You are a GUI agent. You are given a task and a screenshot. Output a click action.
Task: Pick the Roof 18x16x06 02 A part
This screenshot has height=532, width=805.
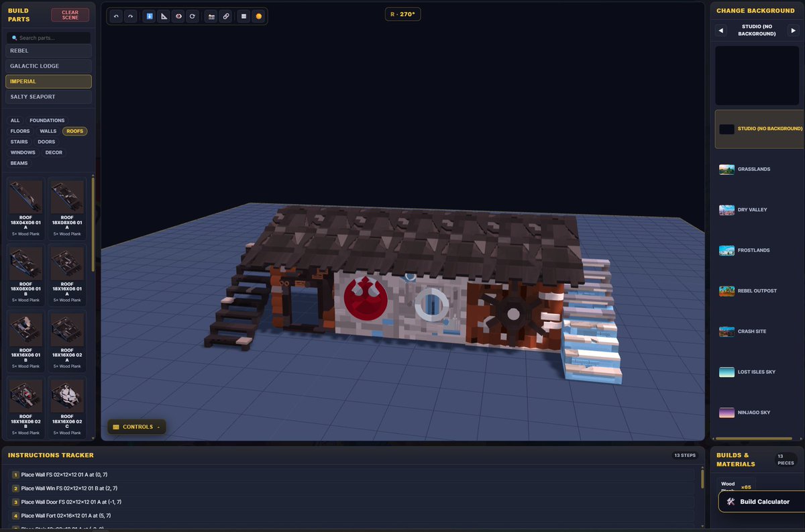(x=67, y=341)
